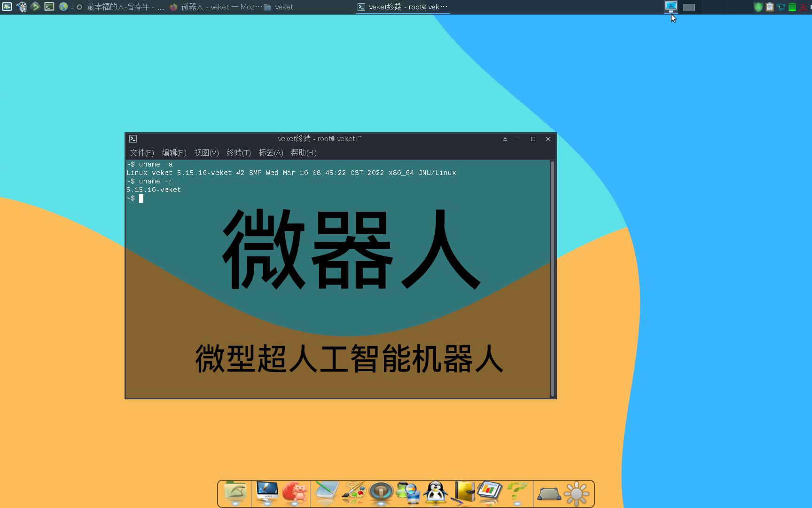Launch the media player film-reel icon
The image size is (812, 508).
21,7
